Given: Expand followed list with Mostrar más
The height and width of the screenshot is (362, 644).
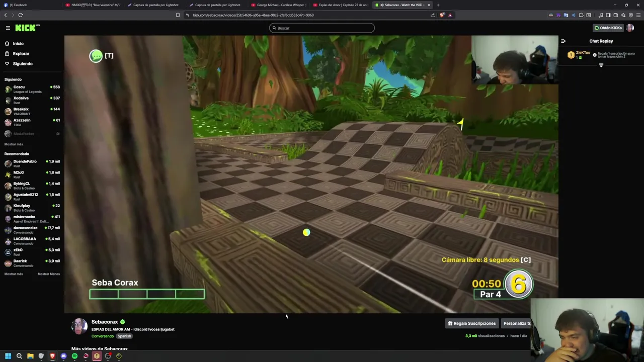Looking at the screenshot, I should tap(14, 144).
